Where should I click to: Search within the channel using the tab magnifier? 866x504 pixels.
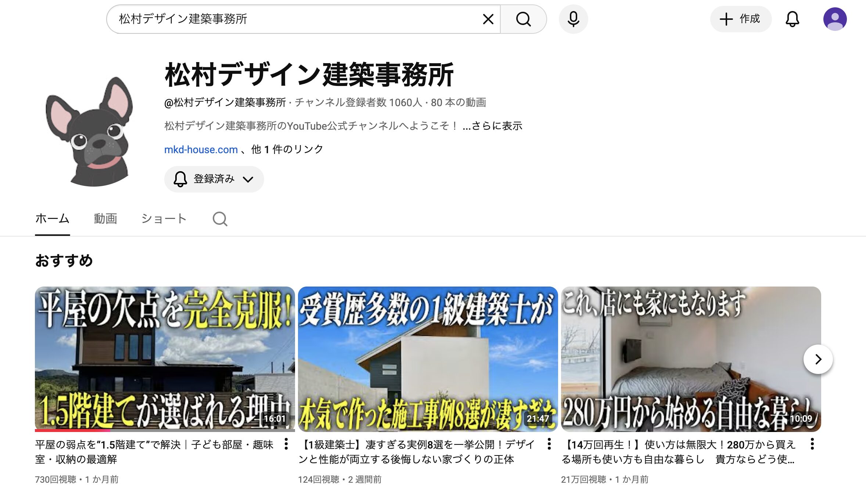[x=220, y=219]
